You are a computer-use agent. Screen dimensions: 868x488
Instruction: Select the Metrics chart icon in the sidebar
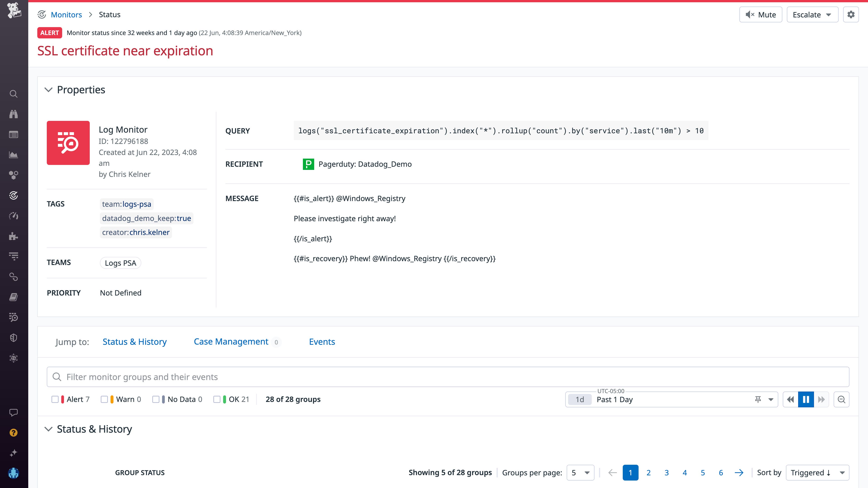14,155
